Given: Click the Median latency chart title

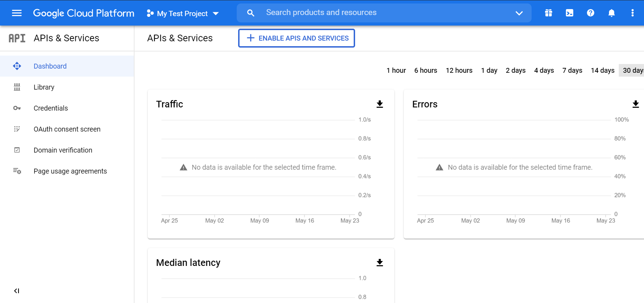Looking at the screenshot, I should (188, 263).
